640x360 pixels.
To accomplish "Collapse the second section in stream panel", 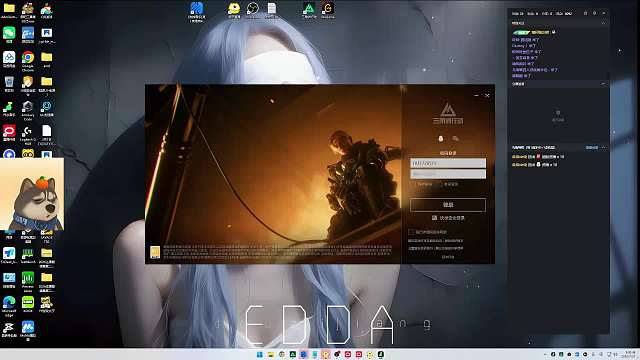I will click(x=603, y=84).
